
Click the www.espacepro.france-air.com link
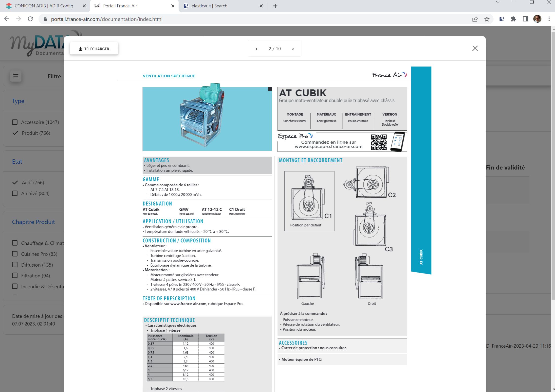point(329,147)
